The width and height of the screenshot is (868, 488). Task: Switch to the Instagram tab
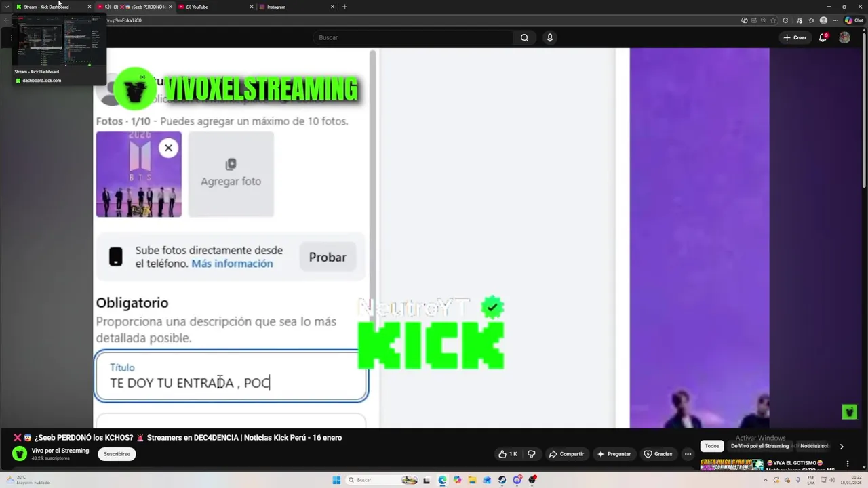(296, 7)
